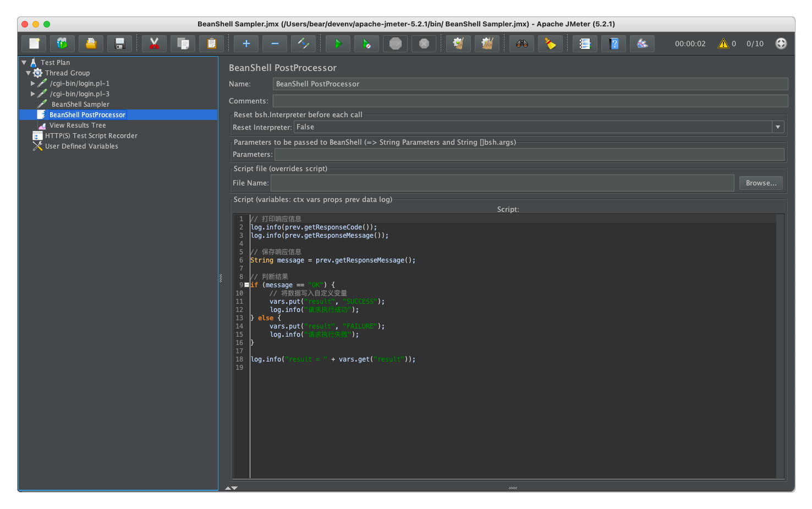Reset search with yellow broom icon

[551, 43]
